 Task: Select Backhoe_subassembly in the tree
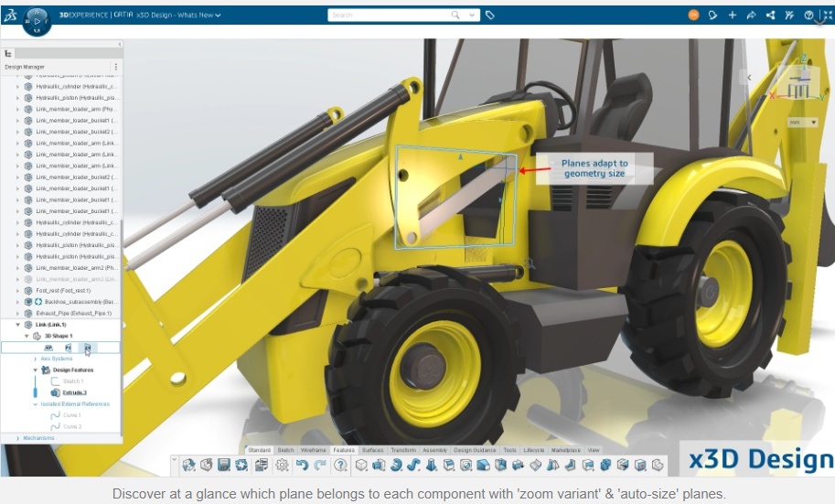pyautogui.click(x=81, y=302)
